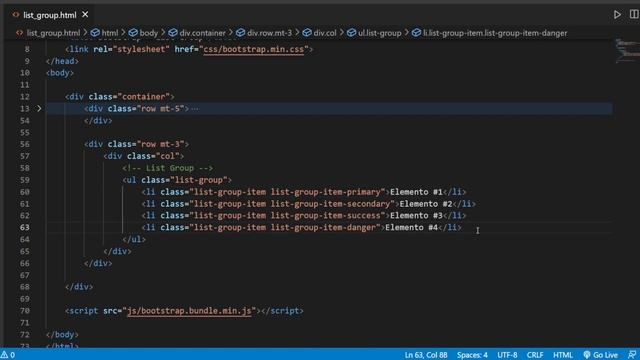Viewport: 640px width, 360px height.
Task: Click list-group-item-secondary class on line 61
Action: pyautogui.click(x=331, y=204)
